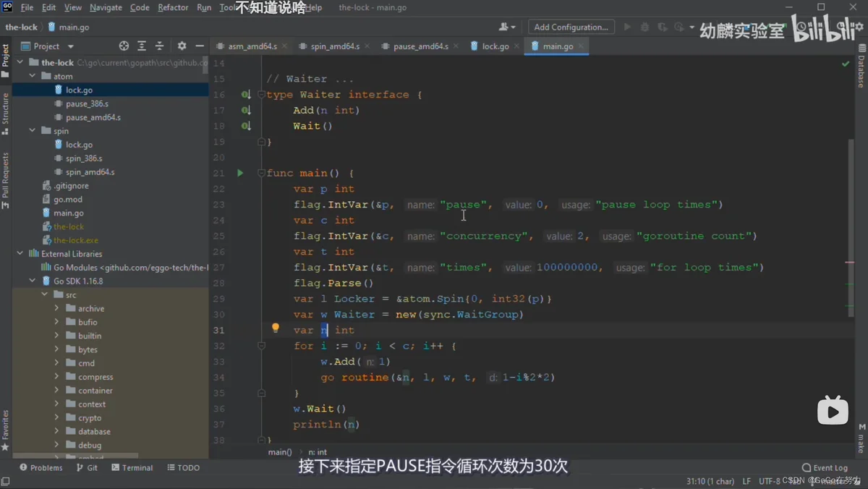Collapse the atom folder
The image size is (868, 489).
point(33,76)
